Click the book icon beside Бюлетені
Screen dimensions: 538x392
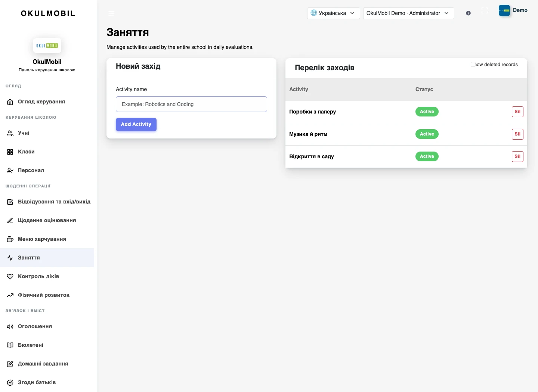10,345
